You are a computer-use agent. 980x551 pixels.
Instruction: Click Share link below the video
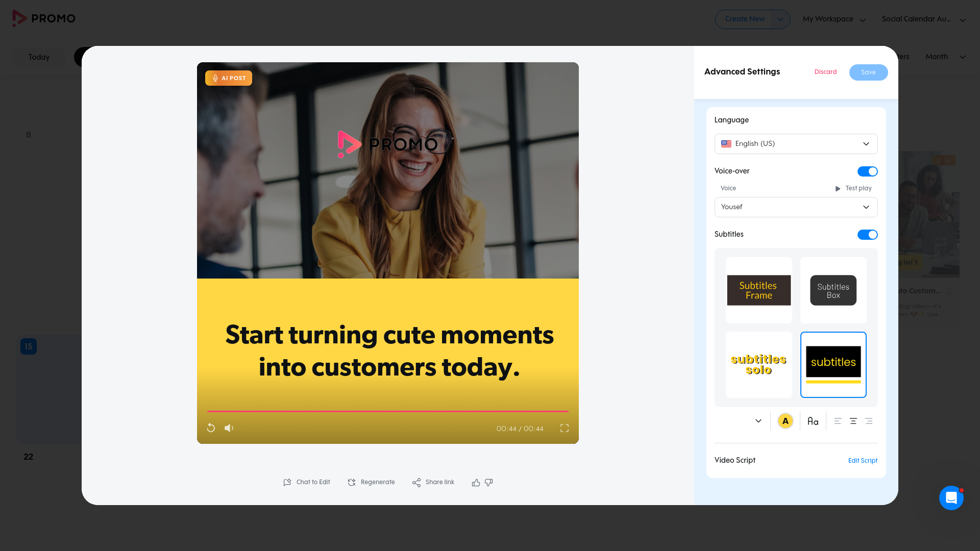click(433, 482)
